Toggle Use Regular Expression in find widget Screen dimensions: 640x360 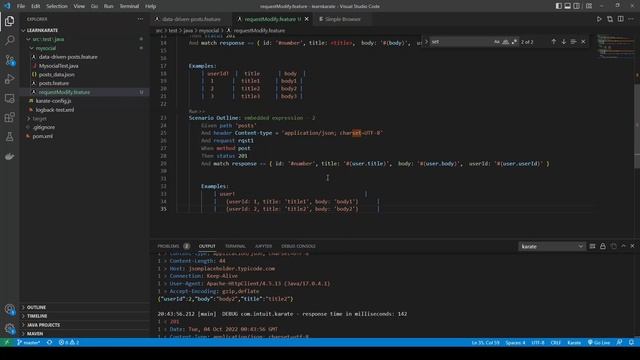pyautogui.click(x=514, y=42)
